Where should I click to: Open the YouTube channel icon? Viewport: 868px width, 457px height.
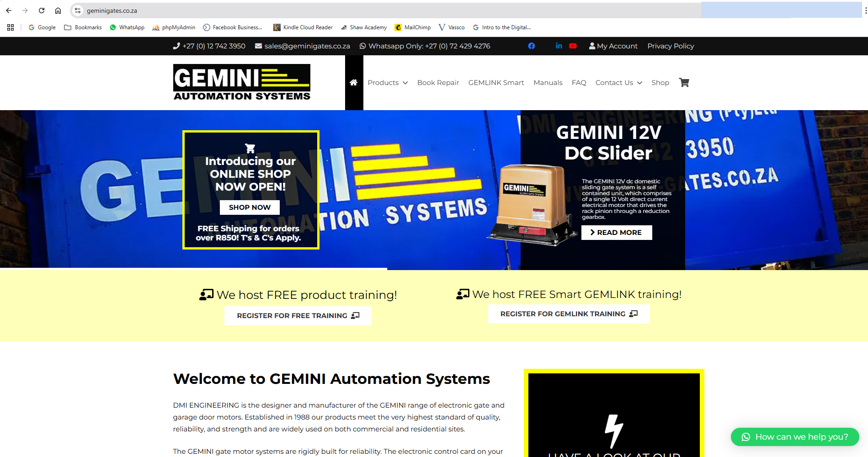573,46
